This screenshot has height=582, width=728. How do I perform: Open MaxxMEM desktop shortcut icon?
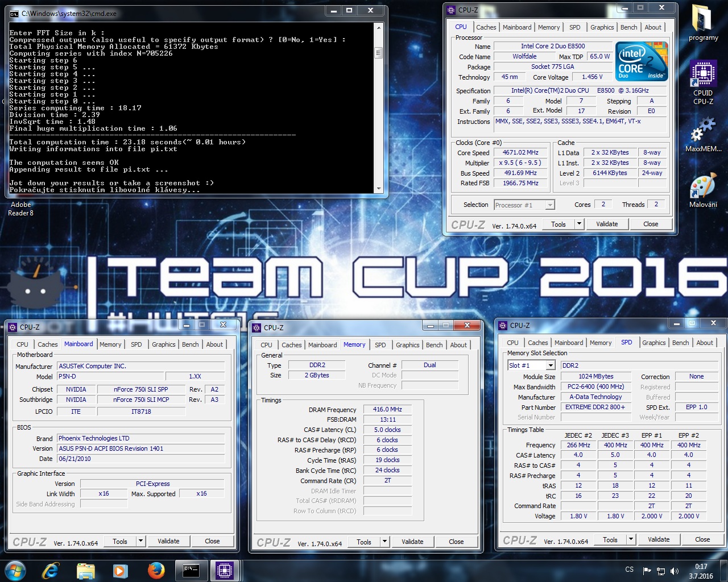(703, 135)
